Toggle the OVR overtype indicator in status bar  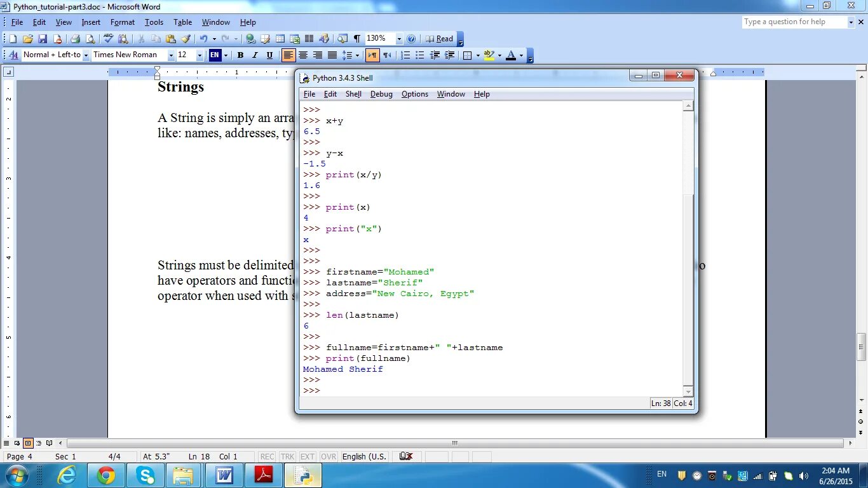coord(329,456)
